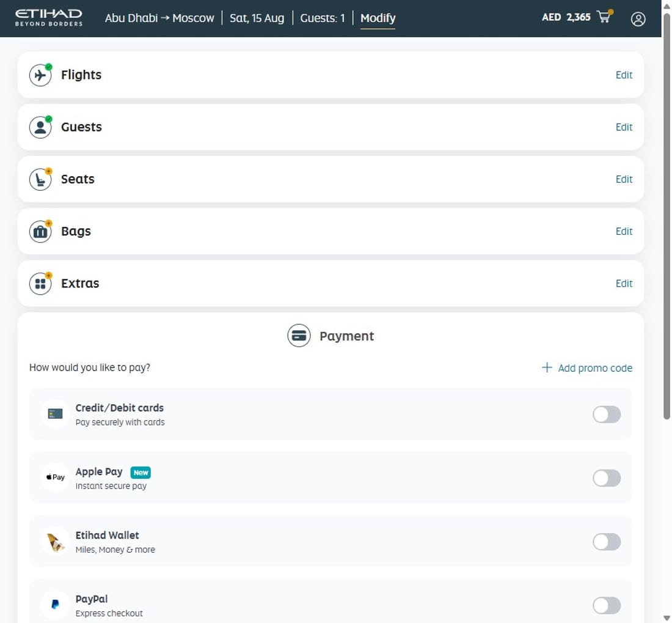Click the Apple Pay logo icon
Screen dimensions: 672x623
tap(55, 477)
